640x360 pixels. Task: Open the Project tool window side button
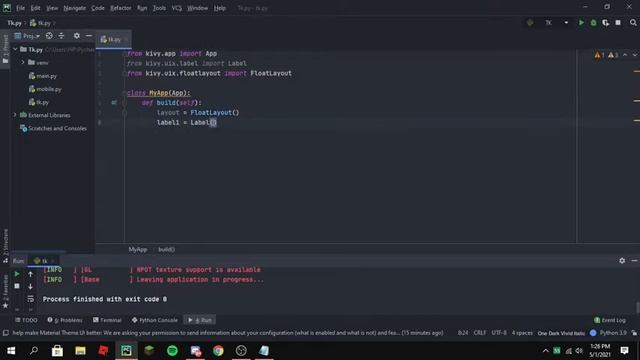[5, 49]
